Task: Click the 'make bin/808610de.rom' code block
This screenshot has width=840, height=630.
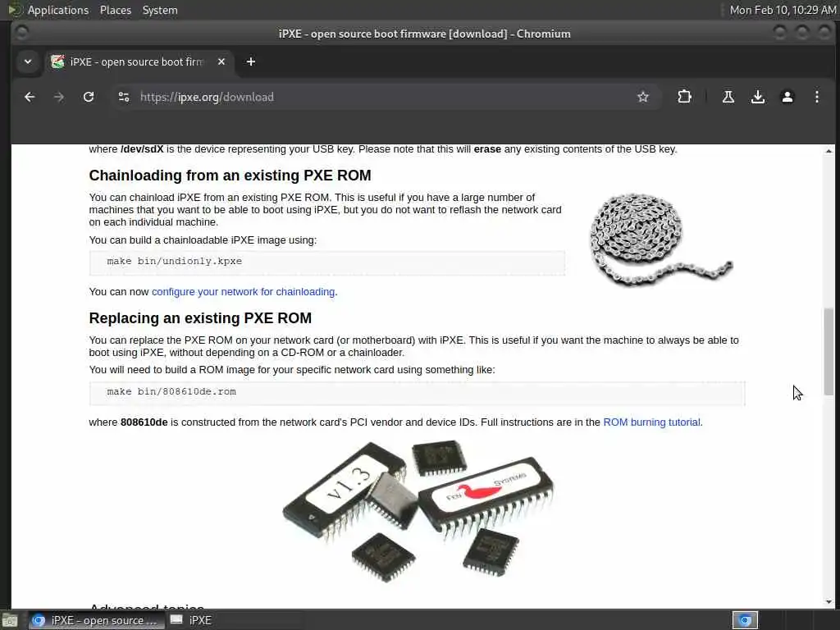Action: point(417,393)
